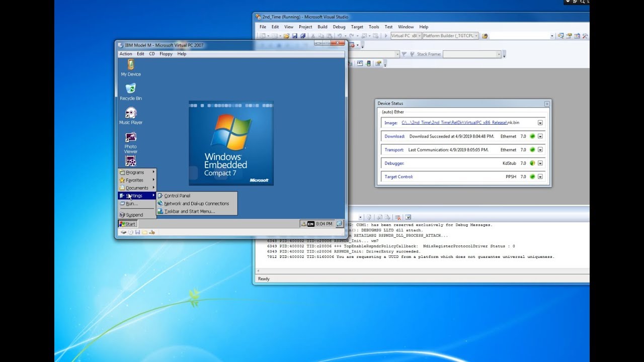The width and height of the screenshot is (644, 362).
Task: Expand the Download row dropdown arrow
Action: (540, 136)
